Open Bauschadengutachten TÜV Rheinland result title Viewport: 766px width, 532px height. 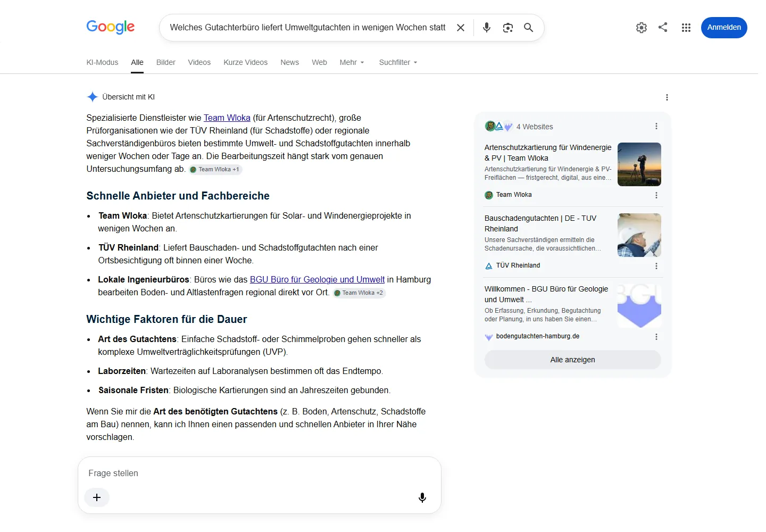540,223
